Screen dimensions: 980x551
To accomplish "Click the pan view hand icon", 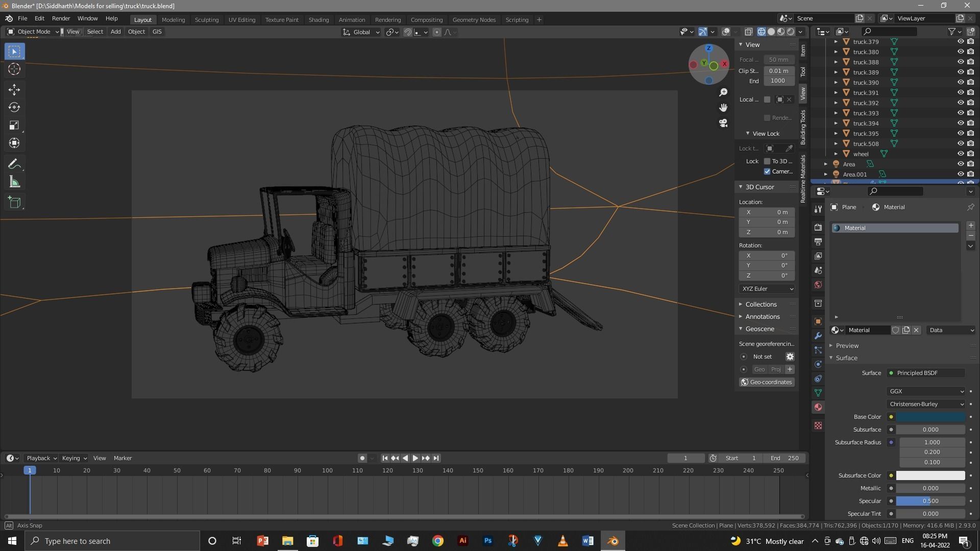I will pos(723,108).
